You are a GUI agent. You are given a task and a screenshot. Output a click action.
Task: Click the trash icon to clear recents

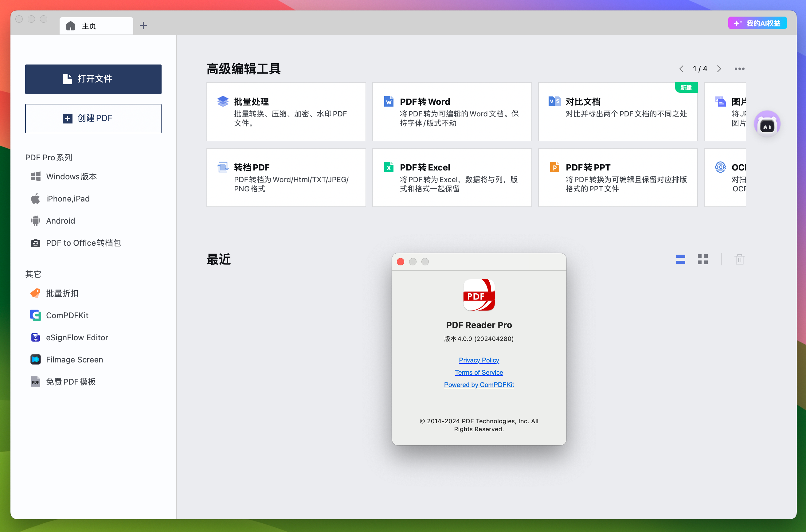[x=740, y=259]
